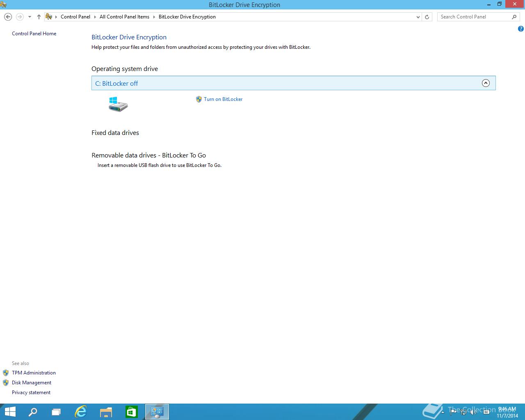Select All Control Panel Items breadcrumb

tap(124, 17)
